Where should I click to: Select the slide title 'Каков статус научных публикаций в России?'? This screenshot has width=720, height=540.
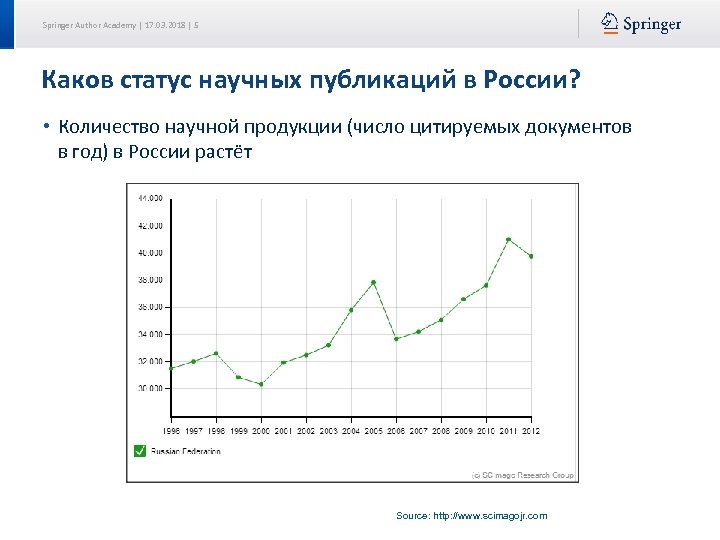[311, 79]
